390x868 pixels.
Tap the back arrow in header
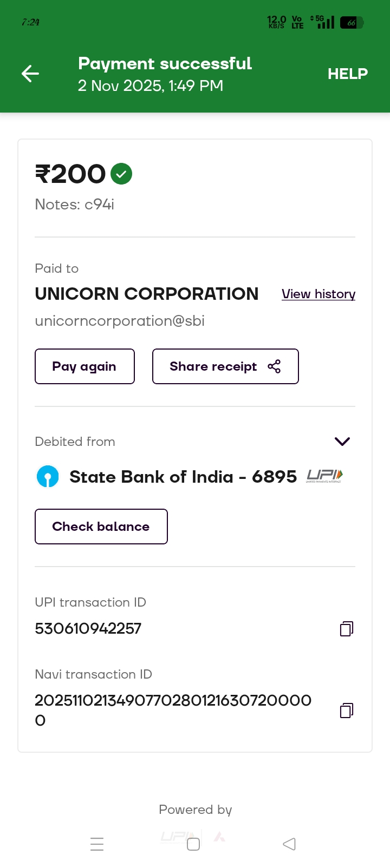pyautogui.click(x=30, y=74)
